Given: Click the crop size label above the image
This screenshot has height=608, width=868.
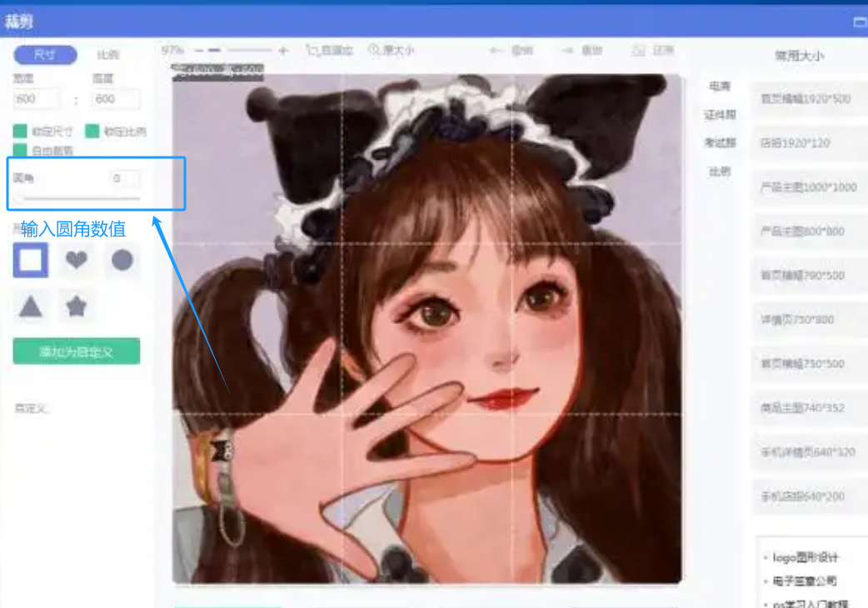Looking at the screenshot, I should pos(217,70).
